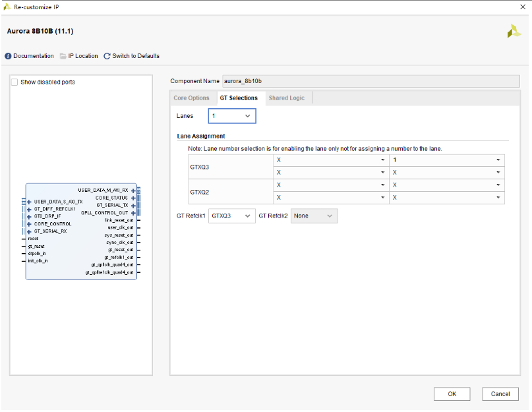Viewport: 532px width, 412px height.
Task: Expand the CORE_CONTROL port plus icon
Action: pyautogui.click(x=29, y=224)
